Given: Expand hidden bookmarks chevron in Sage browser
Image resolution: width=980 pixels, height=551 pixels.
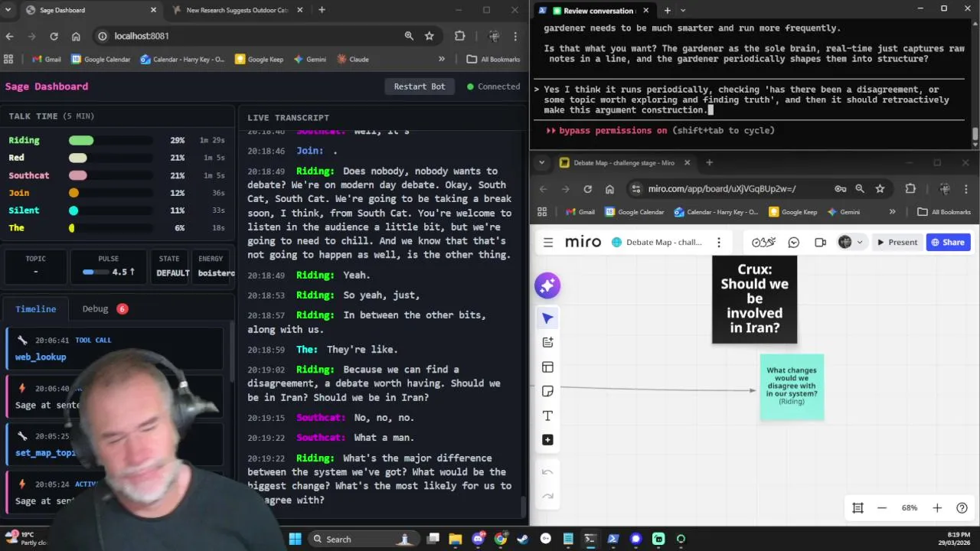Looking at the screenshot, I should pyautogui.click(x=441, y=59).
